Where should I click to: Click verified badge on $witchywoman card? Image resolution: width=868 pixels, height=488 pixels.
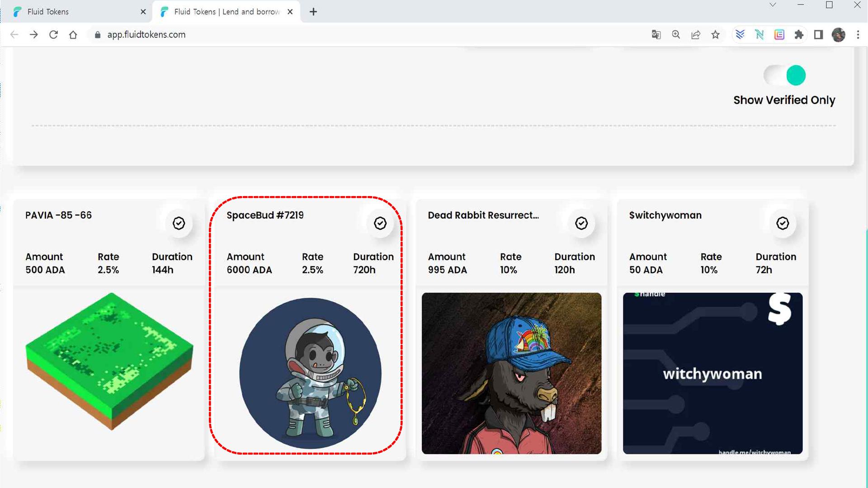click(783, 223)
